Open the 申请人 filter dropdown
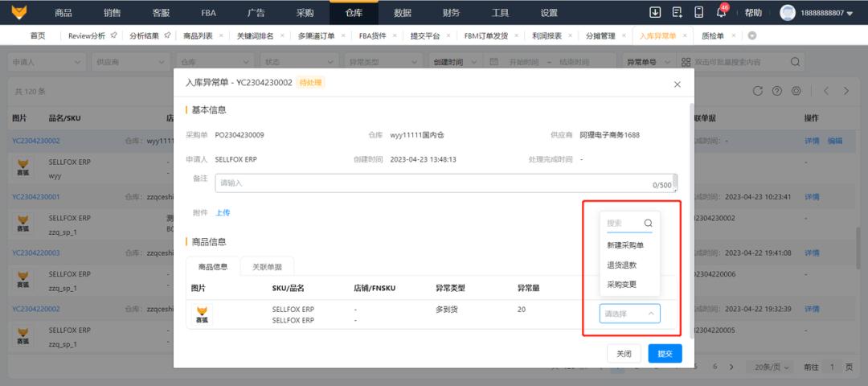The image size is (868, 386). pyautogui.click(x=47, y=62)
